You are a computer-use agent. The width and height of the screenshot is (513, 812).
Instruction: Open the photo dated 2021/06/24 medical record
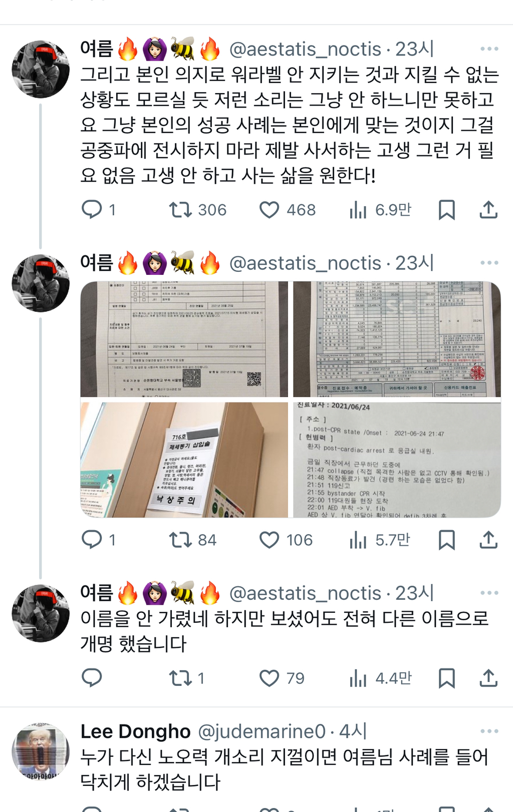(x=397, y=460)
